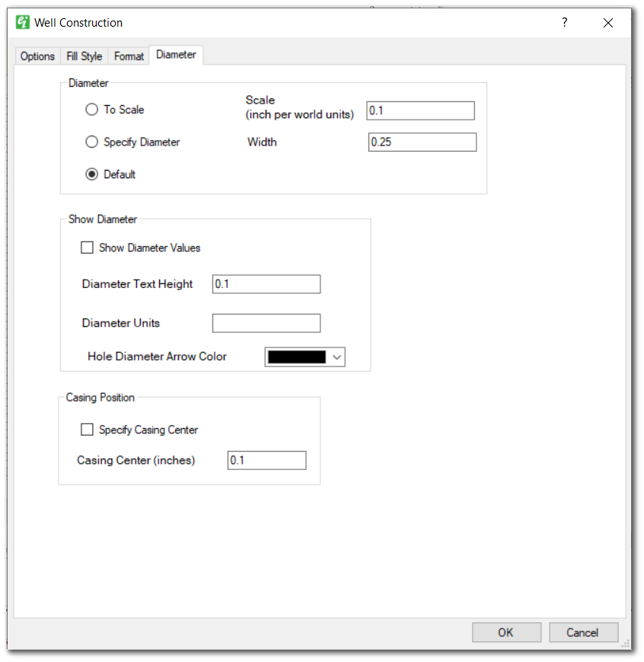Viewport: 644px width, 662px height.
Task: Choose the Specify Diameter option
Action: click(92, 142)
